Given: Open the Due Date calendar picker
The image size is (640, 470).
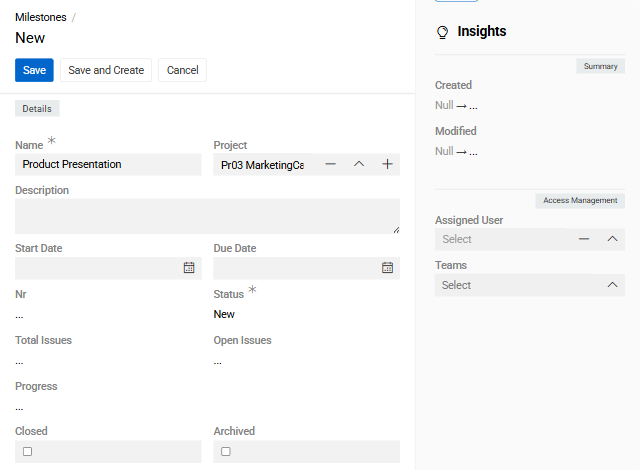Looking at the screenshot, I should click(x=387, y=268).
